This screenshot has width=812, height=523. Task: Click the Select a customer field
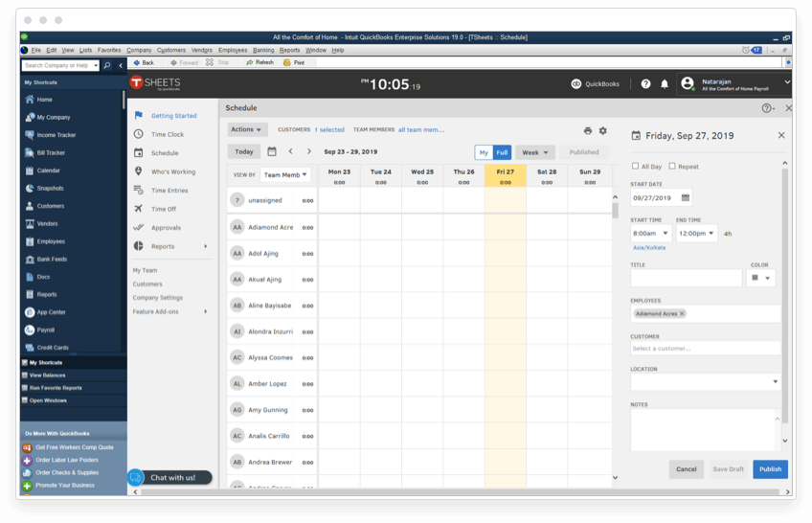(x=706, y=349)
